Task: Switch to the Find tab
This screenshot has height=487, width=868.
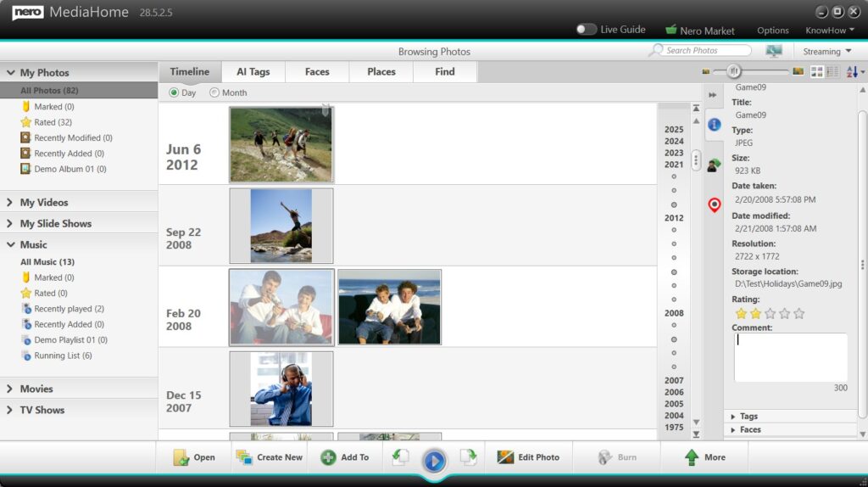Action: click(445, 72)
